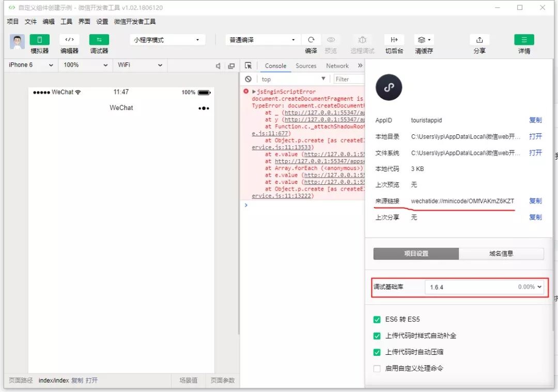
Task: Click the user avatar icon
Action: point(17,42)
